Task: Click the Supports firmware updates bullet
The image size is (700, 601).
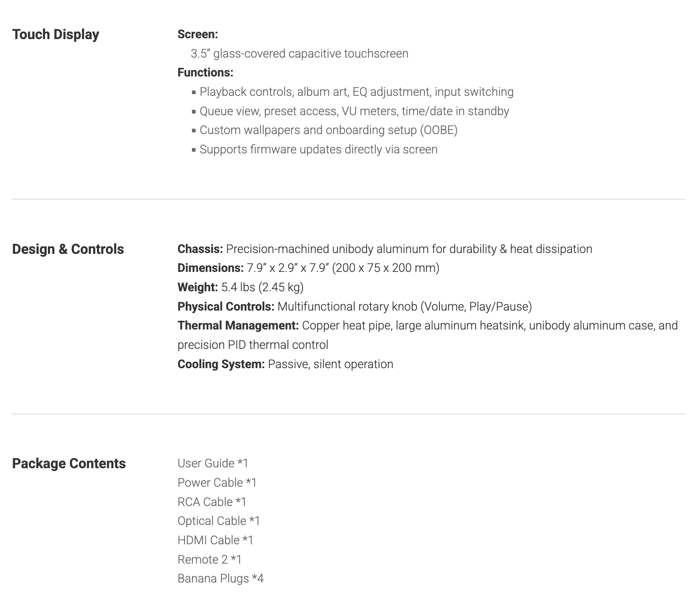Action: coord(318,150)
